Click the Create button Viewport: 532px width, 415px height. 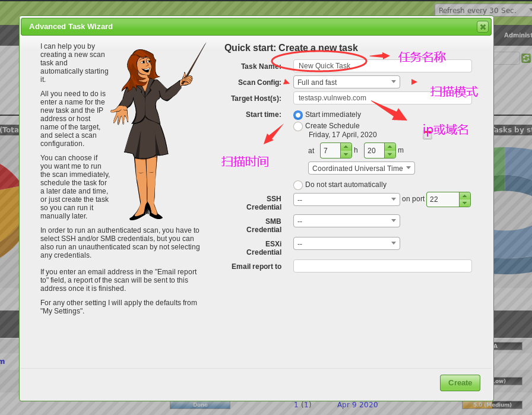tap(460, 383)
